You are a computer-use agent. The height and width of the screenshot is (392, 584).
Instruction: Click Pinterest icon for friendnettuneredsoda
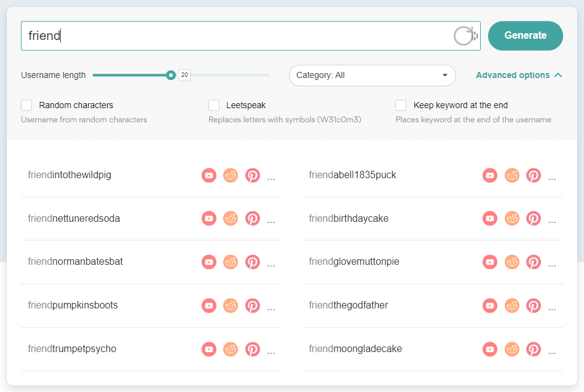click(253, 219)
